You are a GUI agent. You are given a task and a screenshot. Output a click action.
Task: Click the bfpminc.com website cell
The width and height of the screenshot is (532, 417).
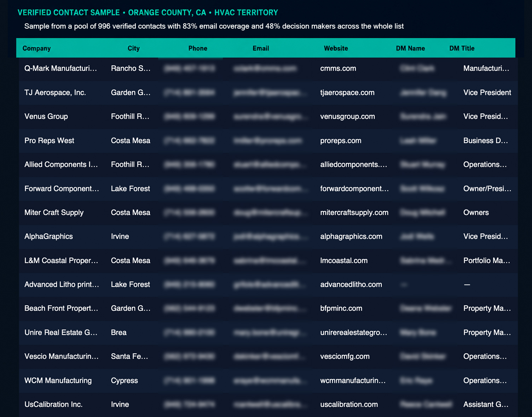[x=341, y=309]
